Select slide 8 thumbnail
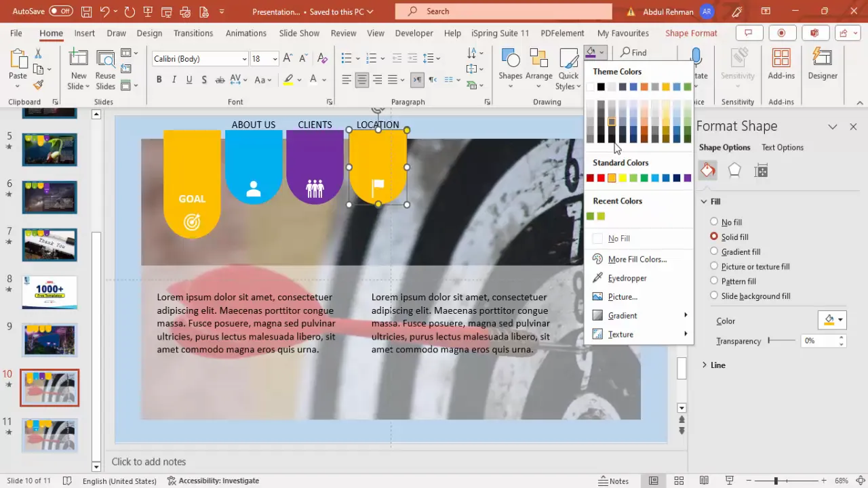Screen dimensions: 868x488 click(x=50, y=292)
